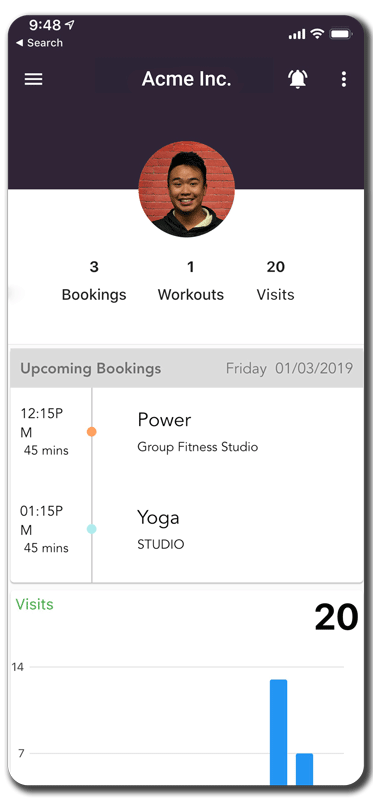Tap the light-blue timeline dot for Yoga
The height and width of the screenshot is (800, 373).
(92, 529)
